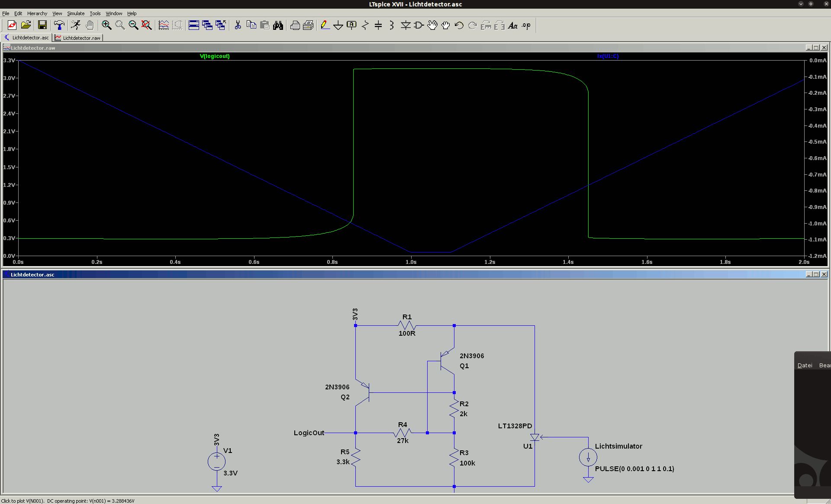
Task: Place a ground symbol from toolbar
Action: [338, 25]
